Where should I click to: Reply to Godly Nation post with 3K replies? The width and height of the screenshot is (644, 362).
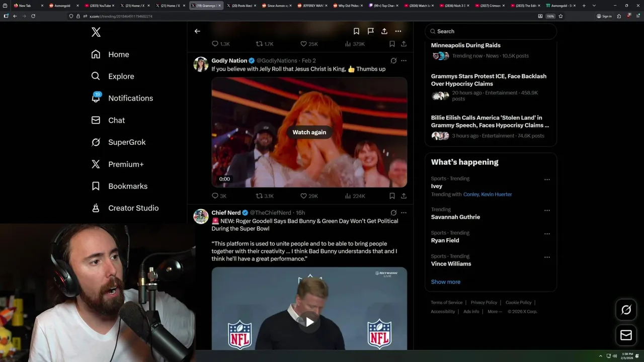click(219, 196)
